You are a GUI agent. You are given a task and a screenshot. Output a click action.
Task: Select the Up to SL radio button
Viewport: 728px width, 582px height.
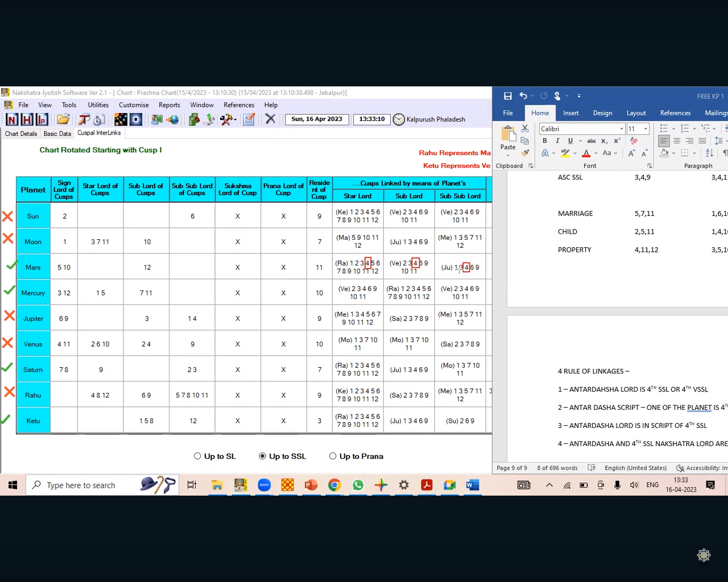[197, 456]
